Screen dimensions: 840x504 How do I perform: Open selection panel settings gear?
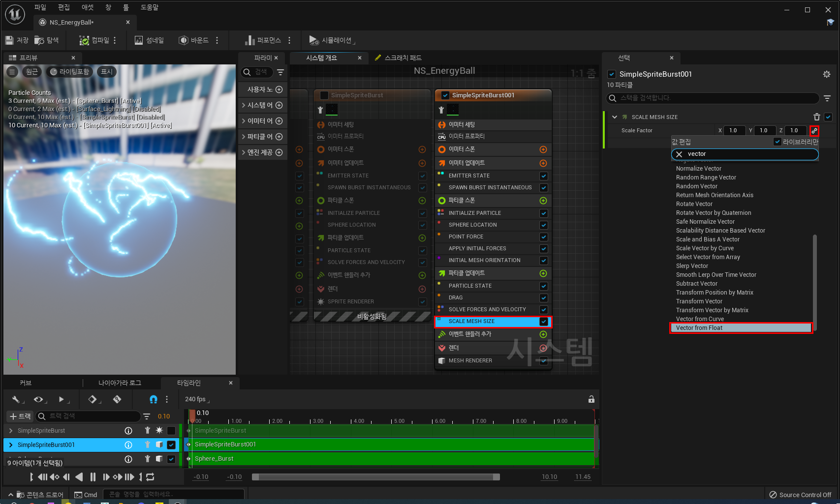point(827,74)
